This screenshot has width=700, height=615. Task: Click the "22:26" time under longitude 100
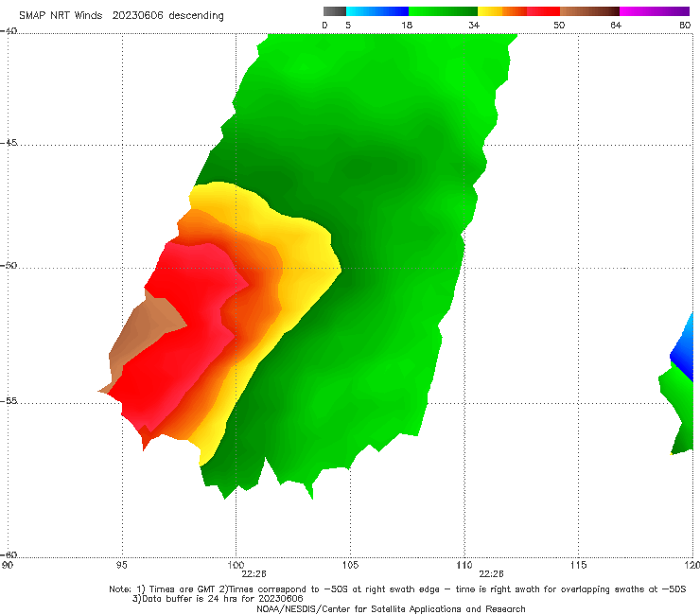254,574
